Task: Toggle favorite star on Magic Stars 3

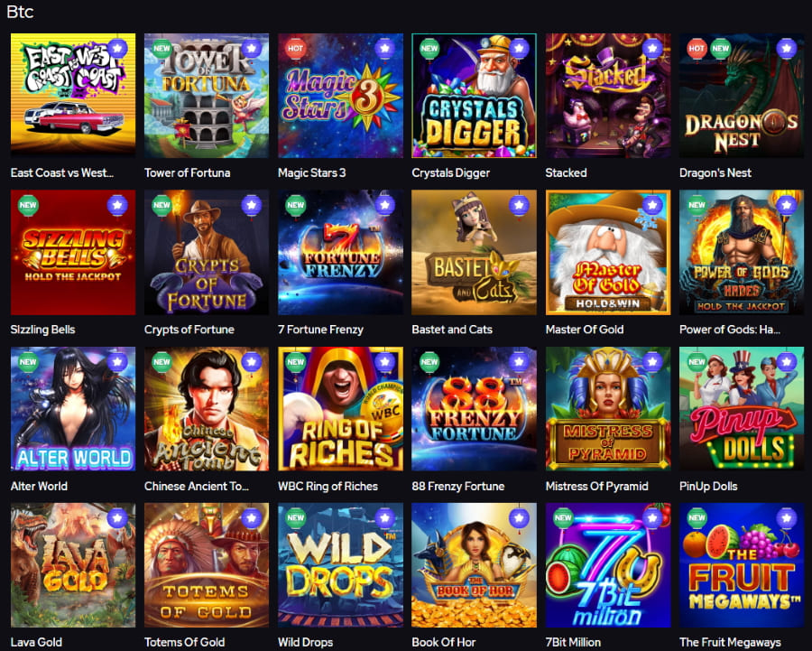Action: [384, 49]
